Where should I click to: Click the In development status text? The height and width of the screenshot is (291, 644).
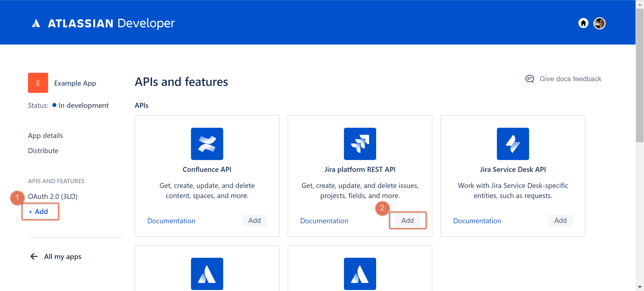click(84, 105)
